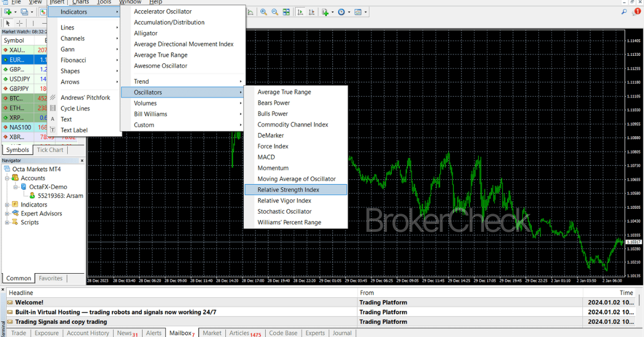This screenshot has width=644, height=337.
Task: Click the tile windows grid icon
Action: (x=287, y=12)
